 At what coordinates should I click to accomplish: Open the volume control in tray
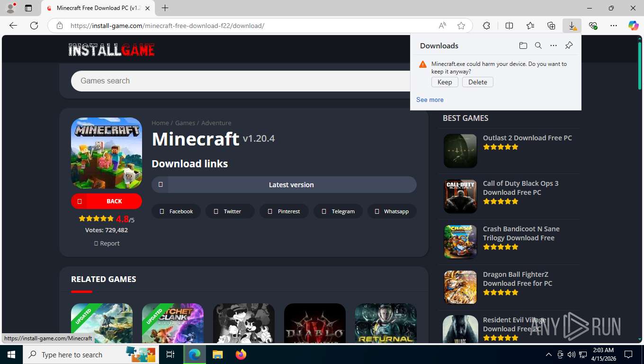click(x=572, y=355)
